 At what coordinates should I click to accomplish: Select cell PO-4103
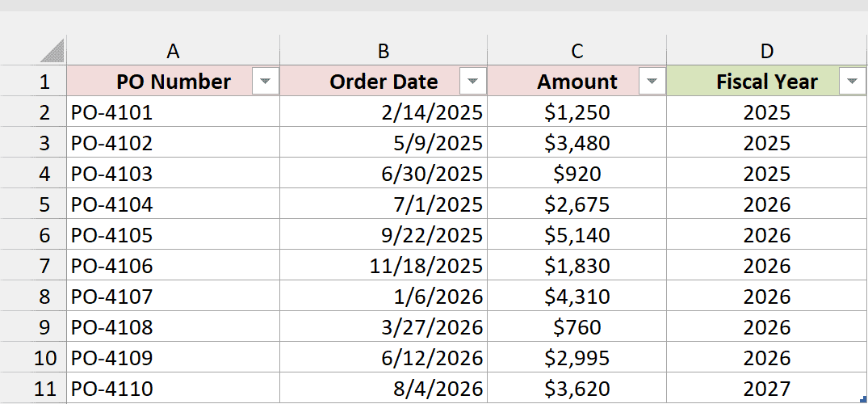[174, 174]
